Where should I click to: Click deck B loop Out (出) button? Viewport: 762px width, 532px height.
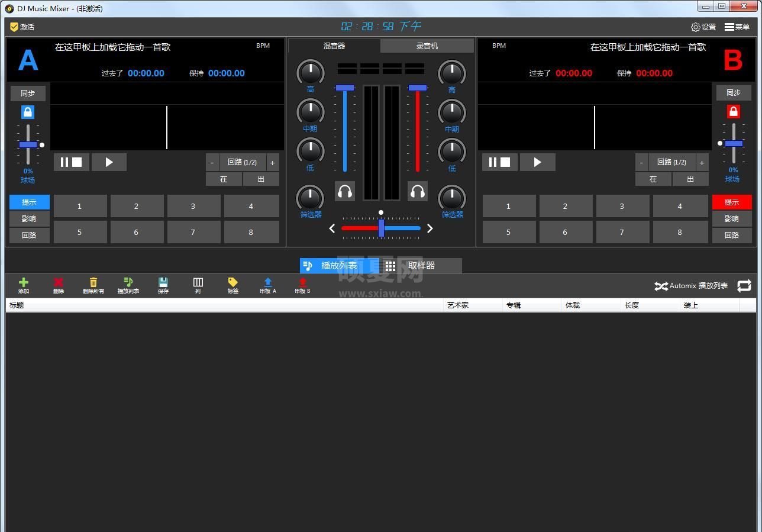pos(690,179)
